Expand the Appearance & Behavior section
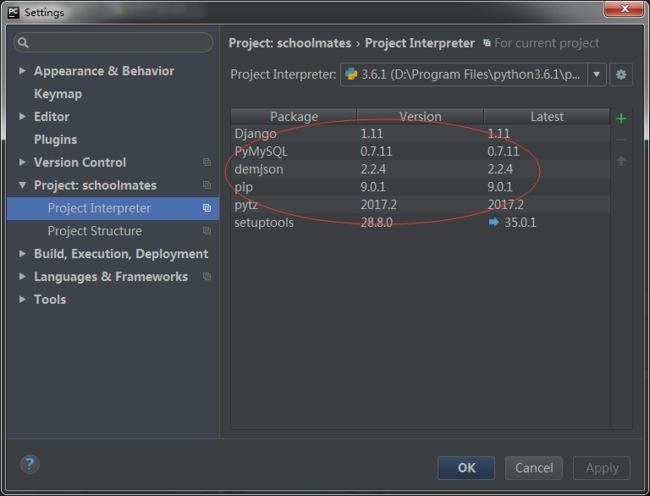Viewport: 650px width, 496px height. click(x=22, y=71)
